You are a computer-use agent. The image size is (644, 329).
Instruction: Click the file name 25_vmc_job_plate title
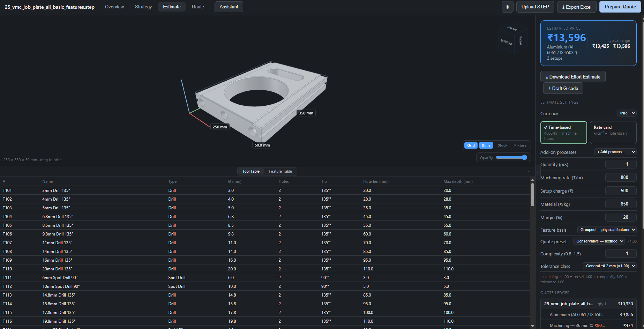coord(50,7)
